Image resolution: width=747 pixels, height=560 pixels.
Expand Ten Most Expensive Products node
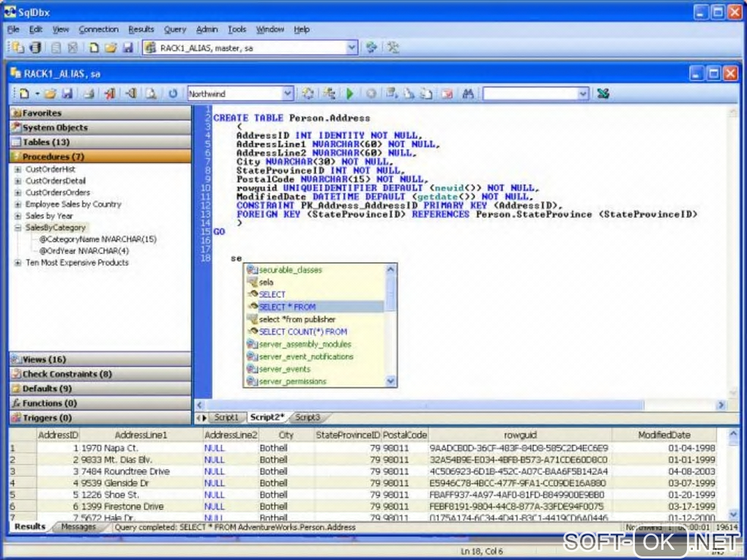tap(18, 263)
